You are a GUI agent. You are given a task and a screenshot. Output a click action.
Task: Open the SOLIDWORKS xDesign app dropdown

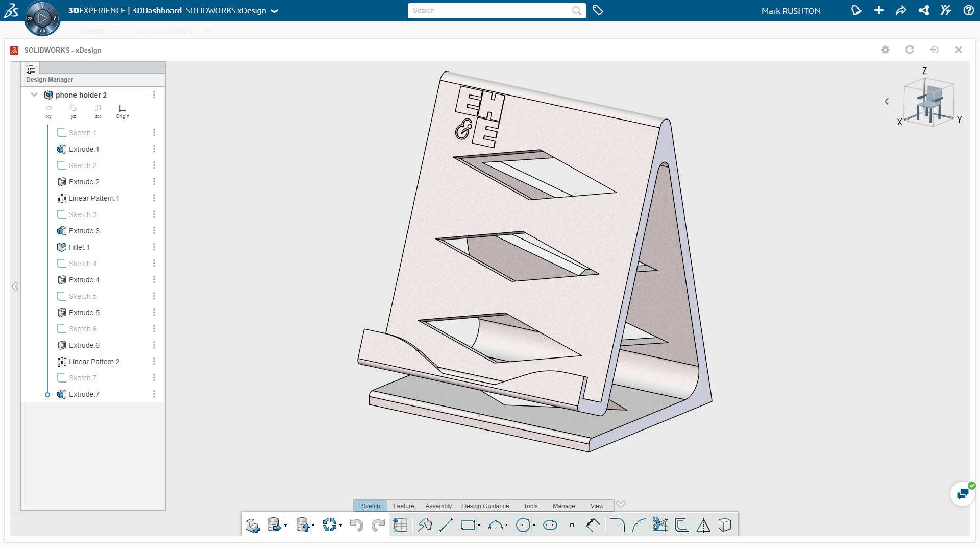[275, 10]
